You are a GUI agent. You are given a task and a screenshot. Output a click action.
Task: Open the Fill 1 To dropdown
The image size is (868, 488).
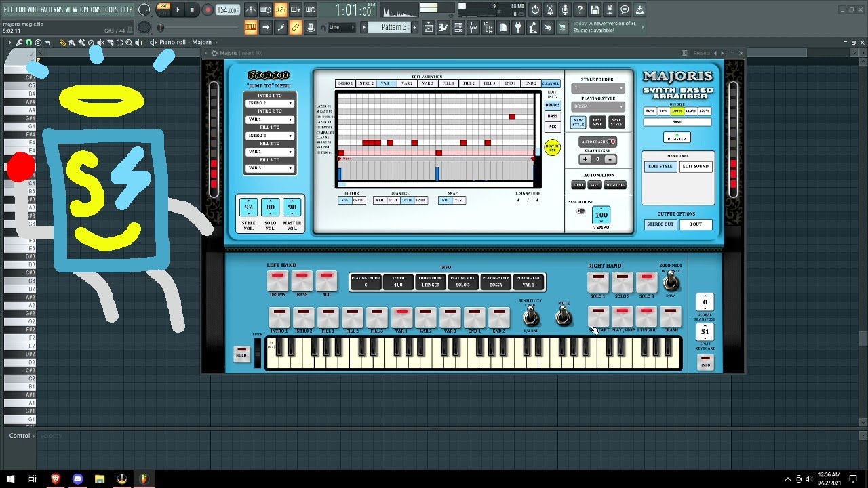coord(270,136)
